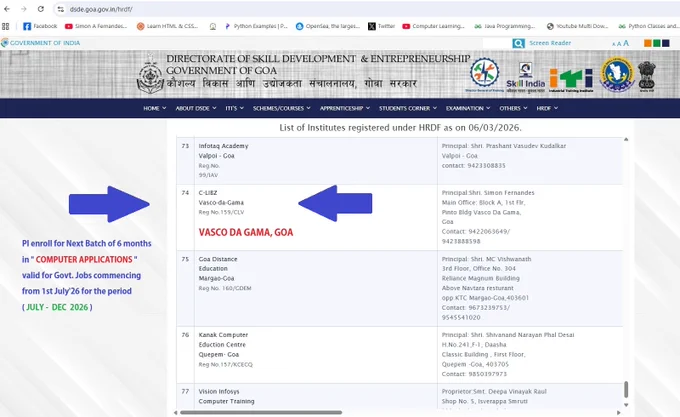Screen dimensions: 680x417
Task: Click the Goa Distance Education institute cell
Action: [316, 288]
